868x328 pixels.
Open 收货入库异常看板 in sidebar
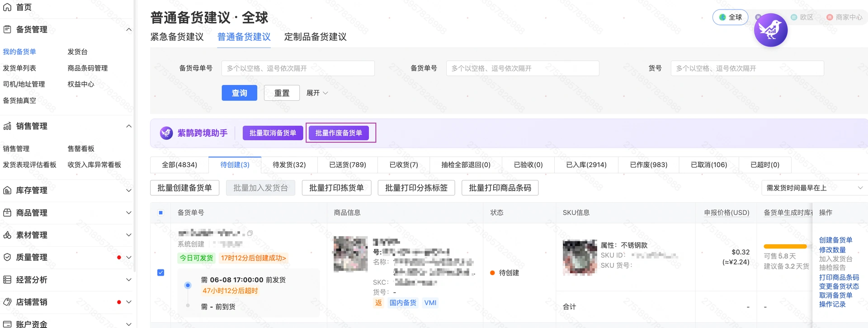click(94, 165)
